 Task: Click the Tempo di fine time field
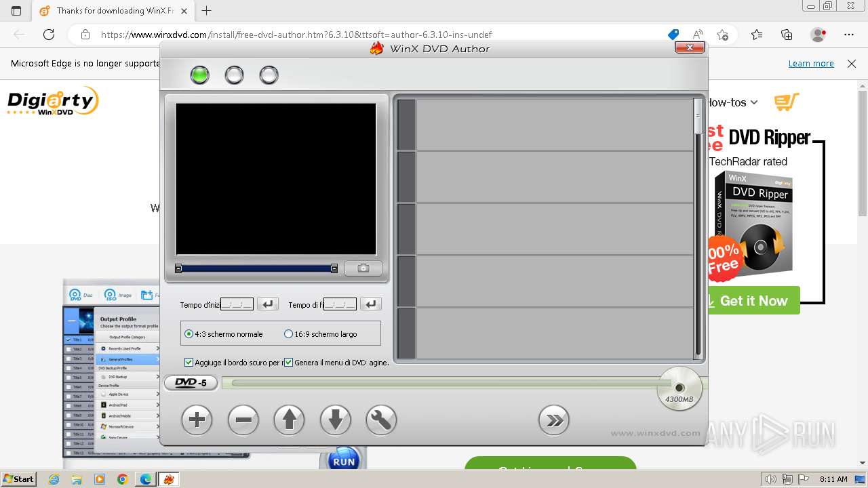tap(340, 304)
